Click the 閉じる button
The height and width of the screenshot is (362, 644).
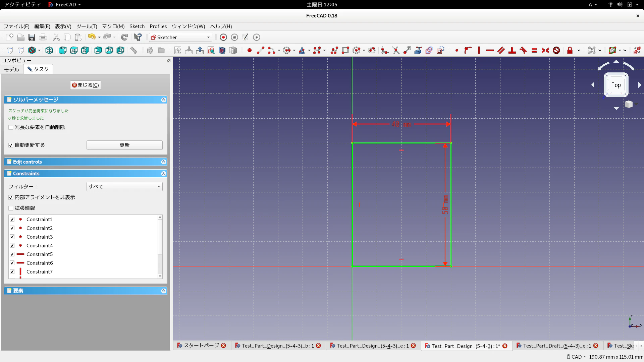click(x=86, y=85)
